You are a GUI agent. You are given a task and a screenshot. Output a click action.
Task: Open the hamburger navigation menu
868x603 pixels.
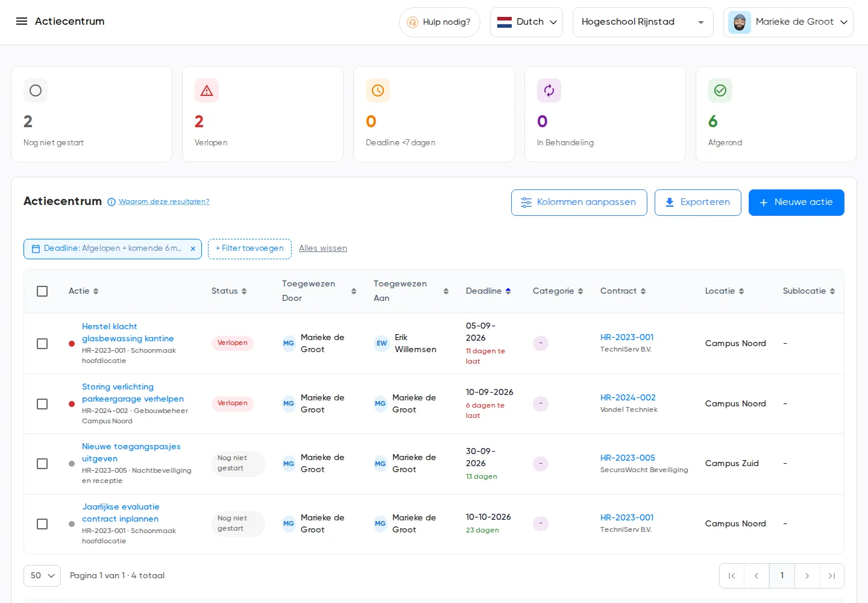(22, 21)
